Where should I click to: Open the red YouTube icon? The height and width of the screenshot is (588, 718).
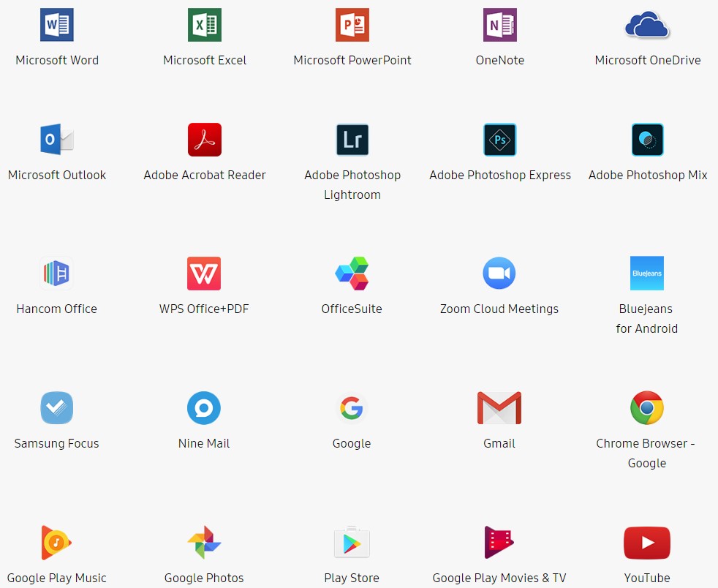click(646, 543)
